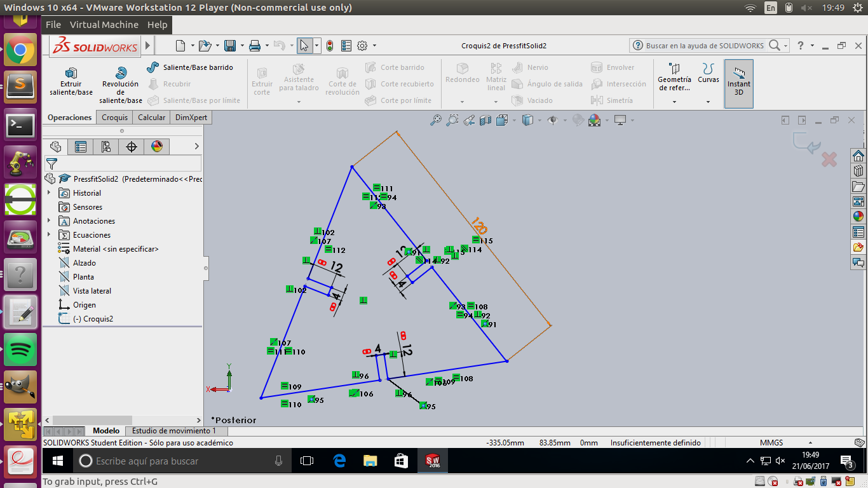The width and height of the screenshot is (868, 488).
Task: Click the Rebuild traffic light icon
Action: [330, 46]
